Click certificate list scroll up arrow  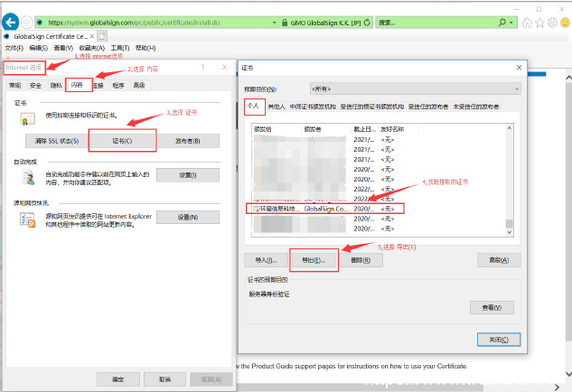(510, 128)
